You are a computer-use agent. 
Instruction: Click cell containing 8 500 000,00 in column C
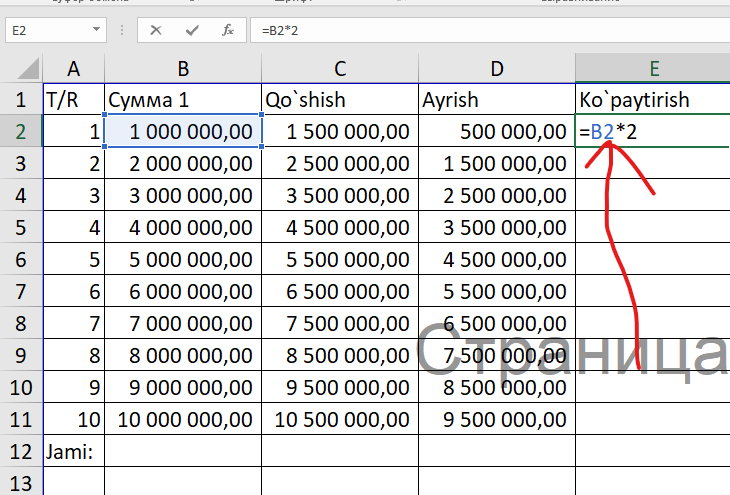coord(340,355)
